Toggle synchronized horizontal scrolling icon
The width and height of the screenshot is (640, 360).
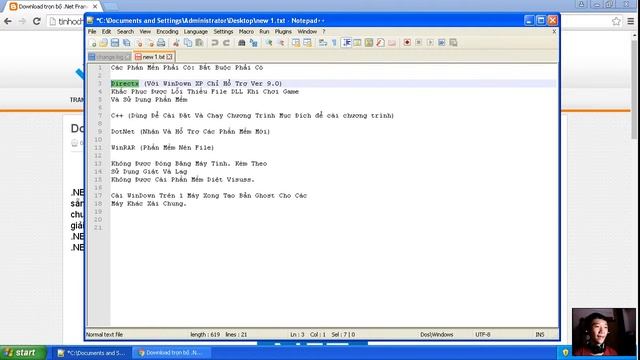tap(307, 43)
